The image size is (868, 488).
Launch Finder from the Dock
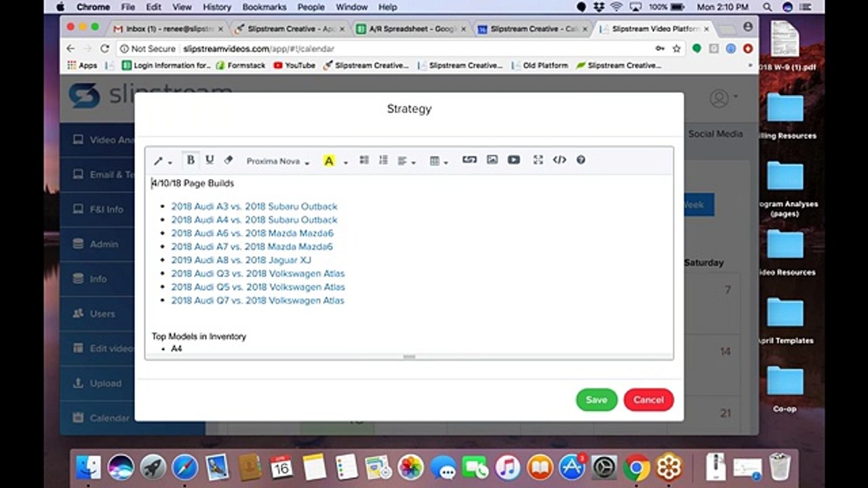click(89, 467)
